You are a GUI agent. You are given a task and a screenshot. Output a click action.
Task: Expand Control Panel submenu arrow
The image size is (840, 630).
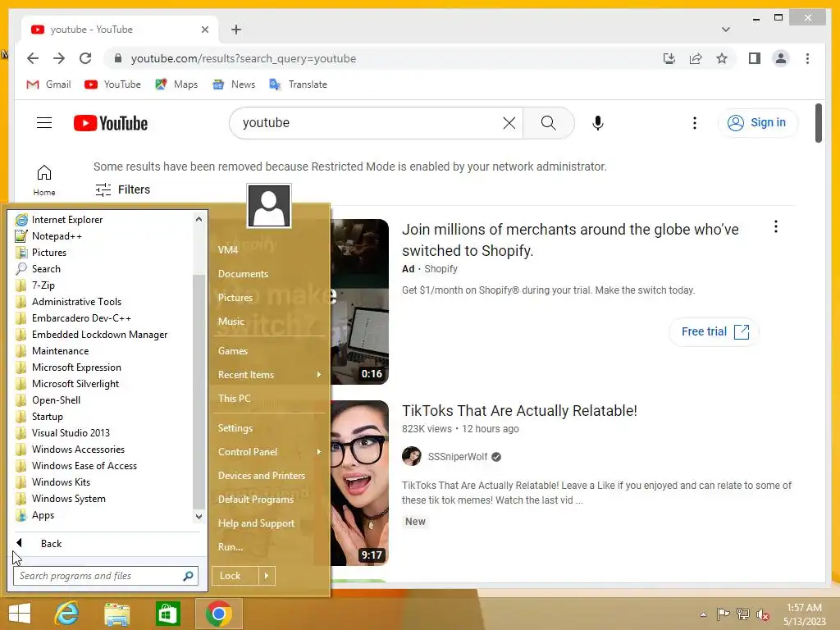coord(319,452)
